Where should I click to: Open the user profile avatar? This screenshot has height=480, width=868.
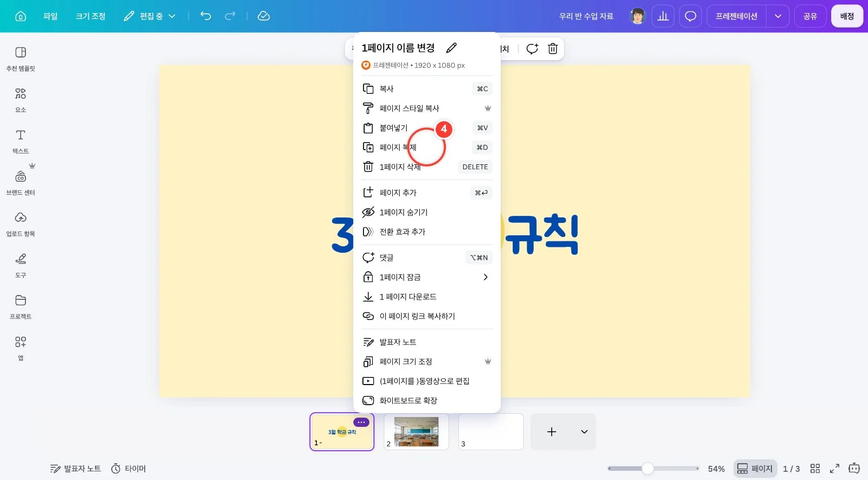637,16
